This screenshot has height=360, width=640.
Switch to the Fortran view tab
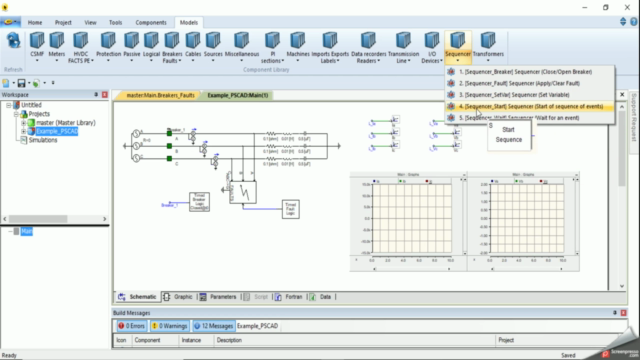[289, 297]
